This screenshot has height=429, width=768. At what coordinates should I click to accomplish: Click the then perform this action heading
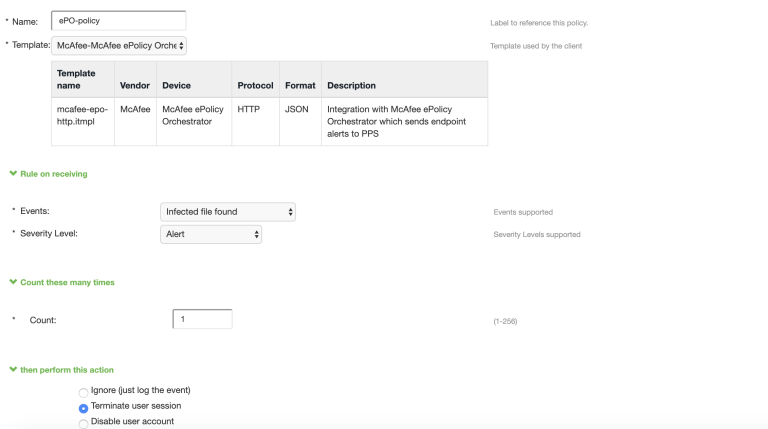67,370
